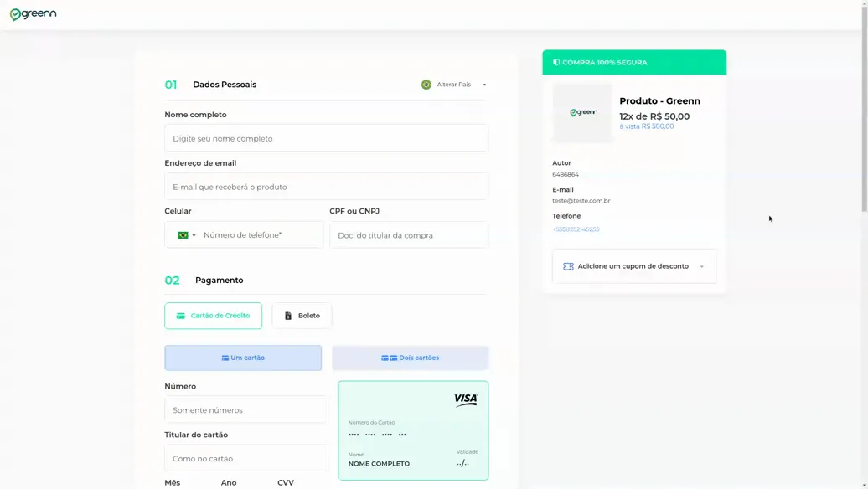
Task: Choose the Dois cartões option
Action: [x=411, y=358]
